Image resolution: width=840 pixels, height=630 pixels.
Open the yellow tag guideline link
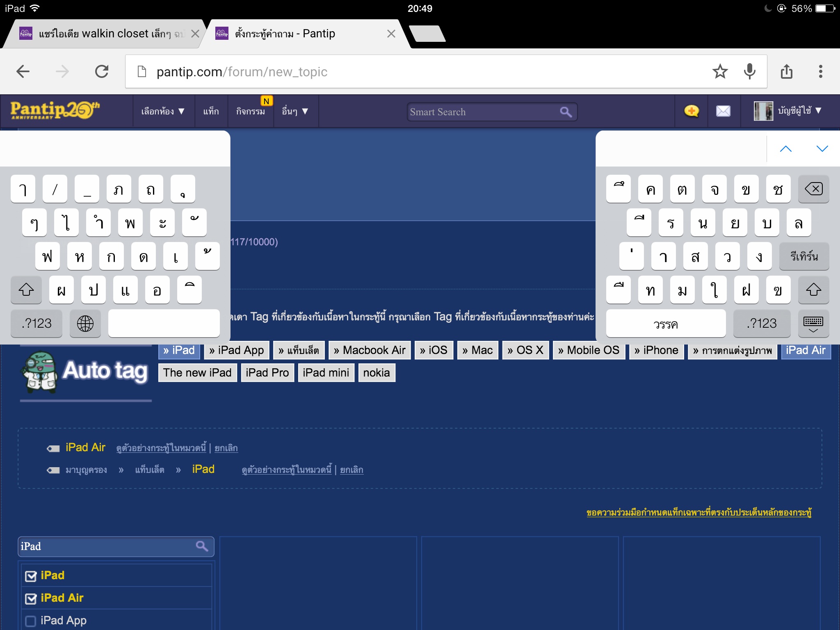[699, 512]
